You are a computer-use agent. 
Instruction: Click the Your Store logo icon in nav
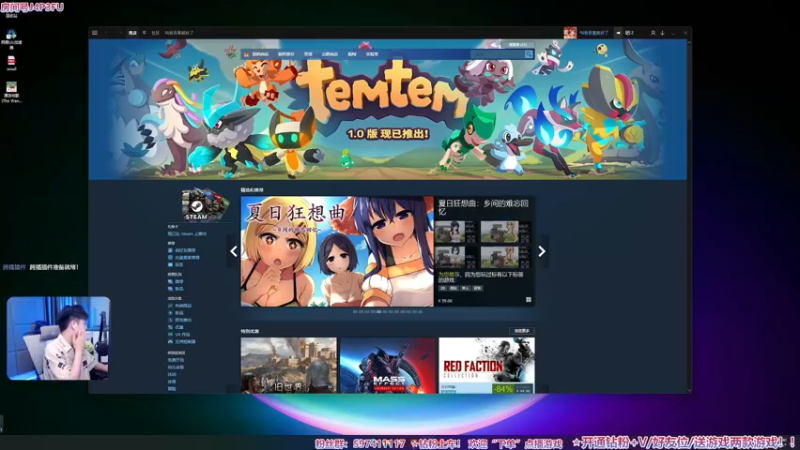[x=246, y=54]
